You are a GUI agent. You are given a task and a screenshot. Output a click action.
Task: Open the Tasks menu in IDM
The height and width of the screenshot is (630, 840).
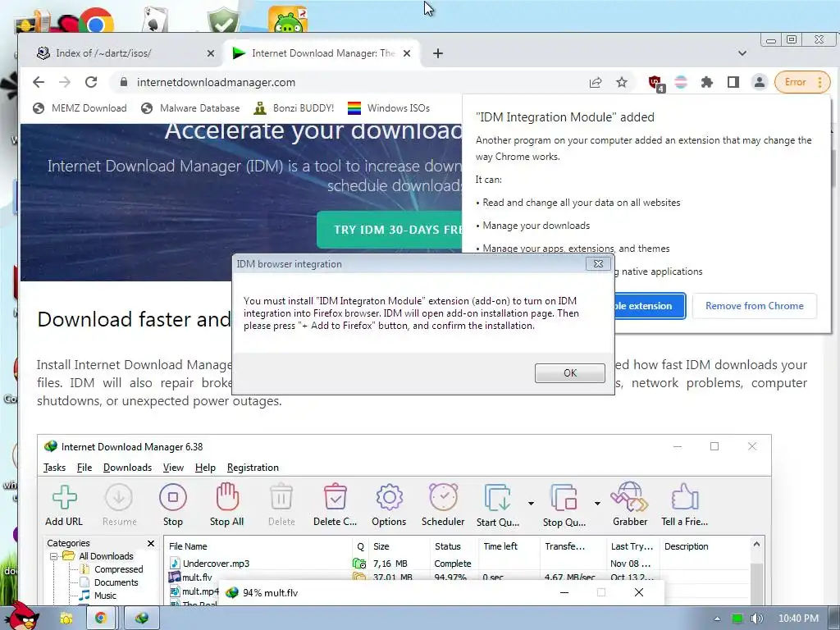point(54,468)
